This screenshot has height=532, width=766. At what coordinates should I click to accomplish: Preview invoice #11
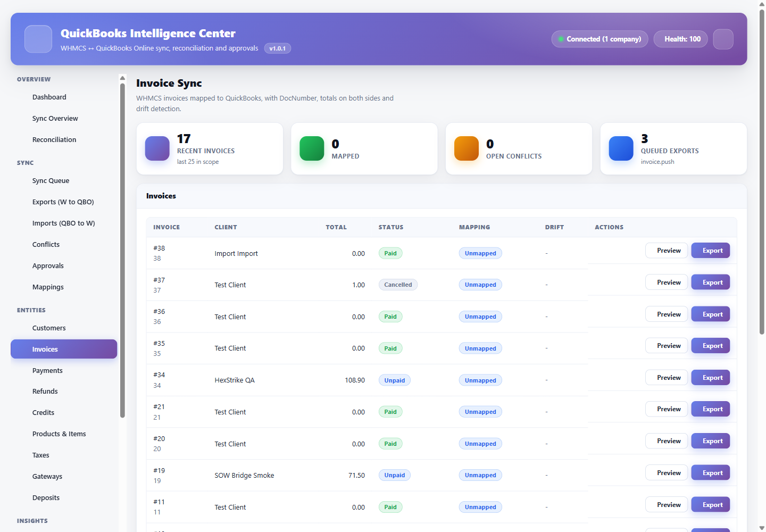click(x=667, y=505)
